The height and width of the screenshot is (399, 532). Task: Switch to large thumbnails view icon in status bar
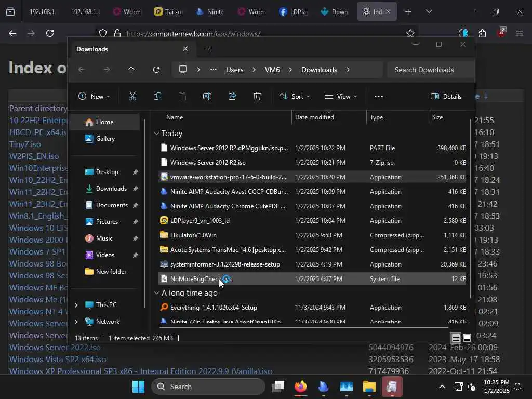[467, 338]
